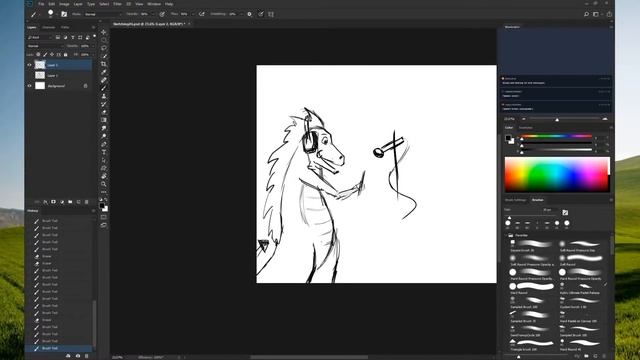Open the layer blend mode dropdown
The height and width of the screenshot is (360, 640).
point(46,46)
